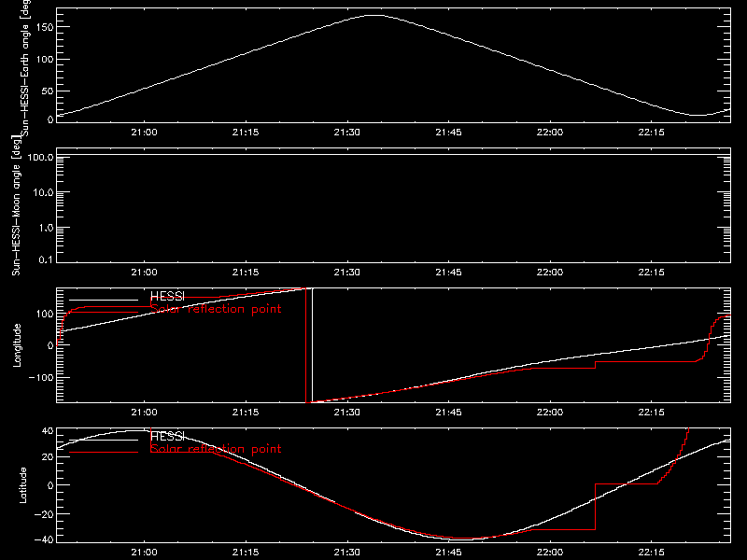Click the "Sun-HESSI-Earth angle [deg]" axis label
The width and height of the screenshot is (747, 560).
pyautogui.click(x=26, y=68)
